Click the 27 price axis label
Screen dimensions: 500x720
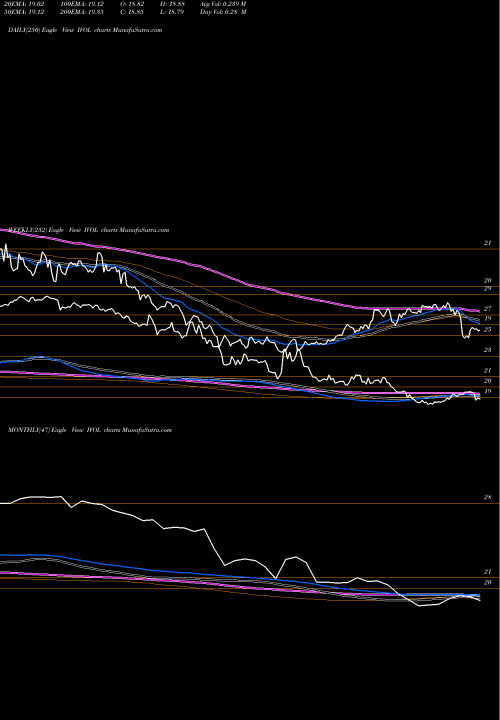pyautogui.click(x=488, y=309)
